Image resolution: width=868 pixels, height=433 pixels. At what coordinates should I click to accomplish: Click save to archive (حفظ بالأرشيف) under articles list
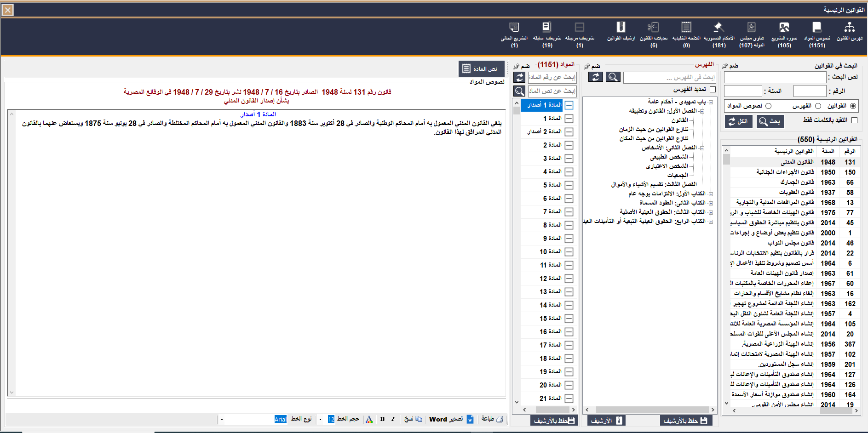point(554,421)
